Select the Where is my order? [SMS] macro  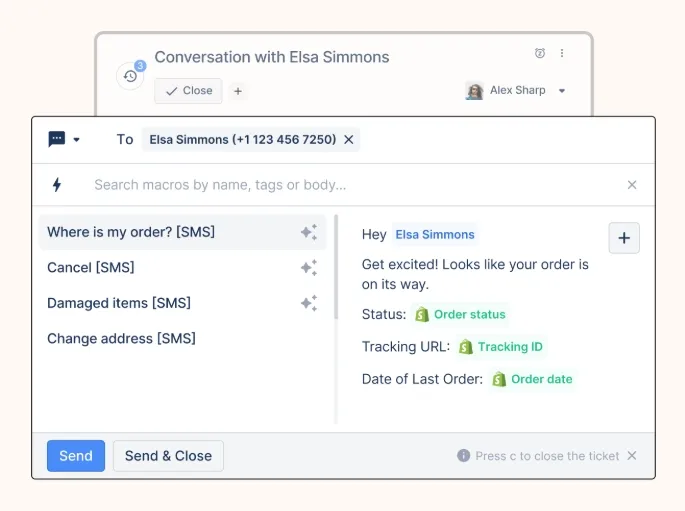131,232
